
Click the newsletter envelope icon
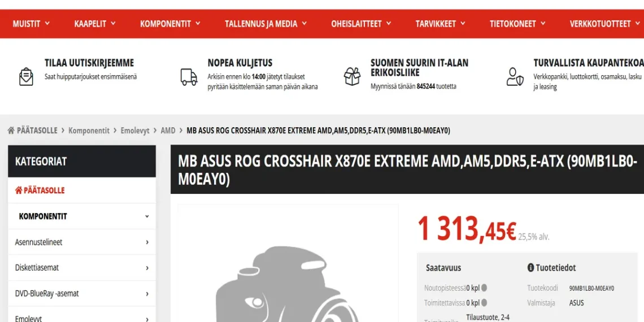click(26, 76)
